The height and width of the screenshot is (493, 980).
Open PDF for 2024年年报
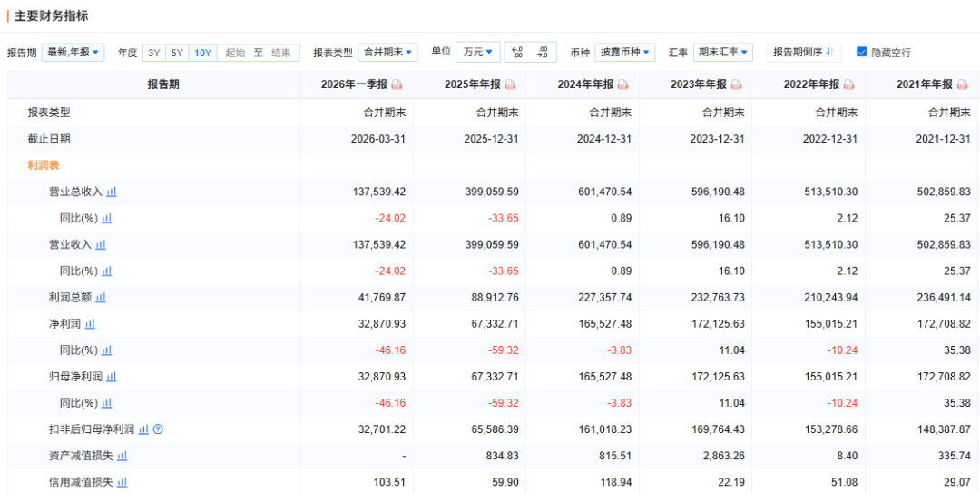623,84
